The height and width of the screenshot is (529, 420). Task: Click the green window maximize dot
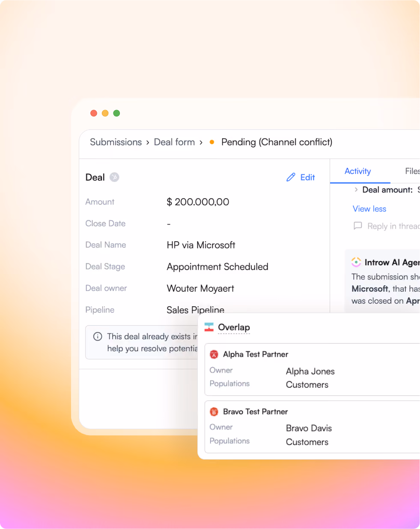coord(116,113)
